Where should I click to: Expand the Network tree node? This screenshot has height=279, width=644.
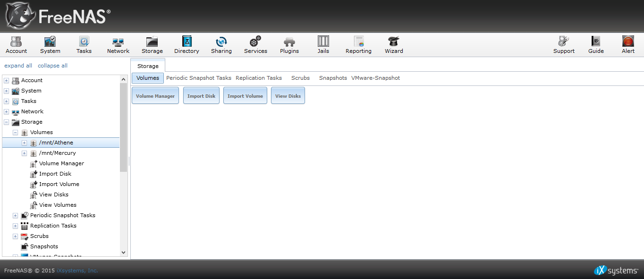click(x=7, y=112)
